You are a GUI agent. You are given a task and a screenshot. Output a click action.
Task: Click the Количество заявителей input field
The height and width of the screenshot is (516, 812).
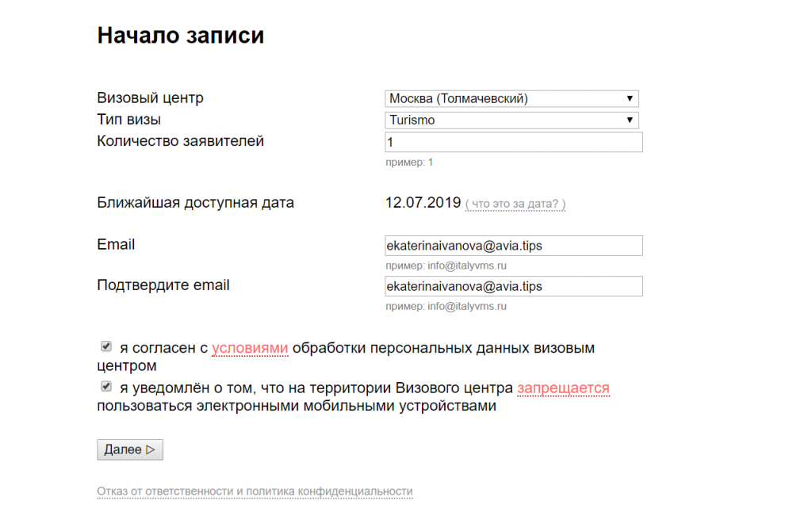point(513,143)
